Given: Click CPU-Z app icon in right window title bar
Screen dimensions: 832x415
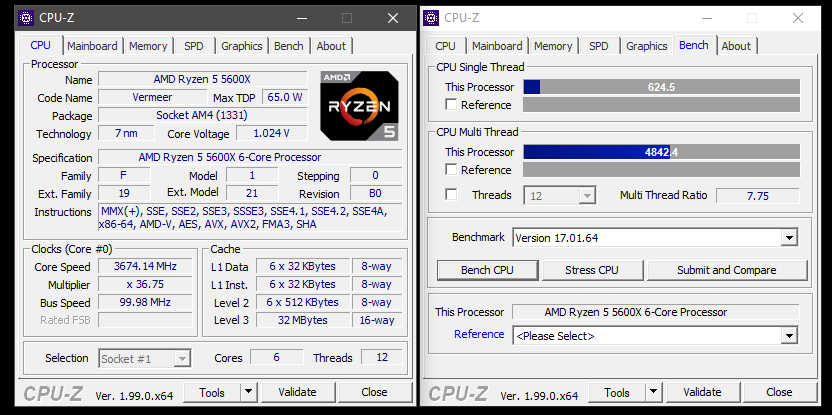Looking at the screenshot, I should [431, 18].
